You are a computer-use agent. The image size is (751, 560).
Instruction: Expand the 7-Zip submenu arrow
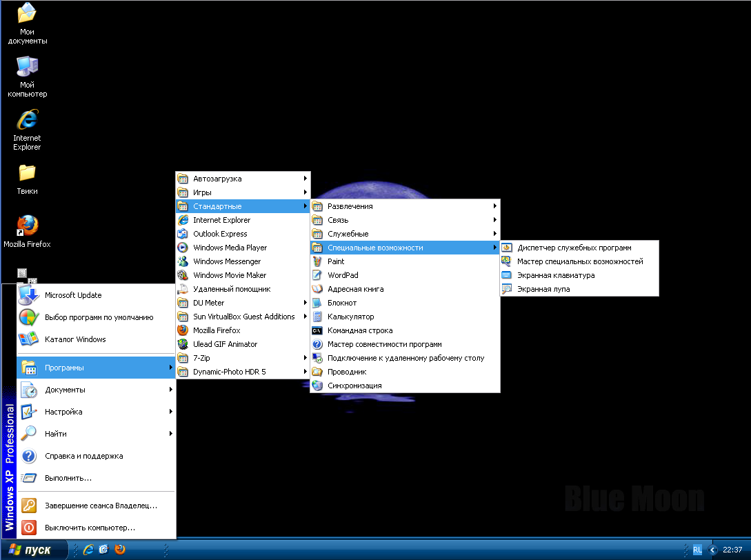click(x=305, y=358)
